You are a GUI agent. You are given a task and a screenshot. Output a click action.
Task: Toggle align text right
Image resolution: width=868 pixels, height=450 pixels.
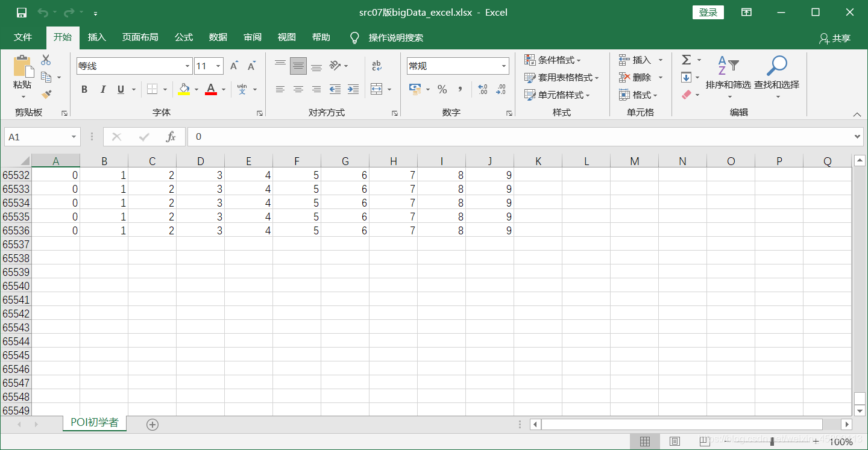(x=316, y=89)
